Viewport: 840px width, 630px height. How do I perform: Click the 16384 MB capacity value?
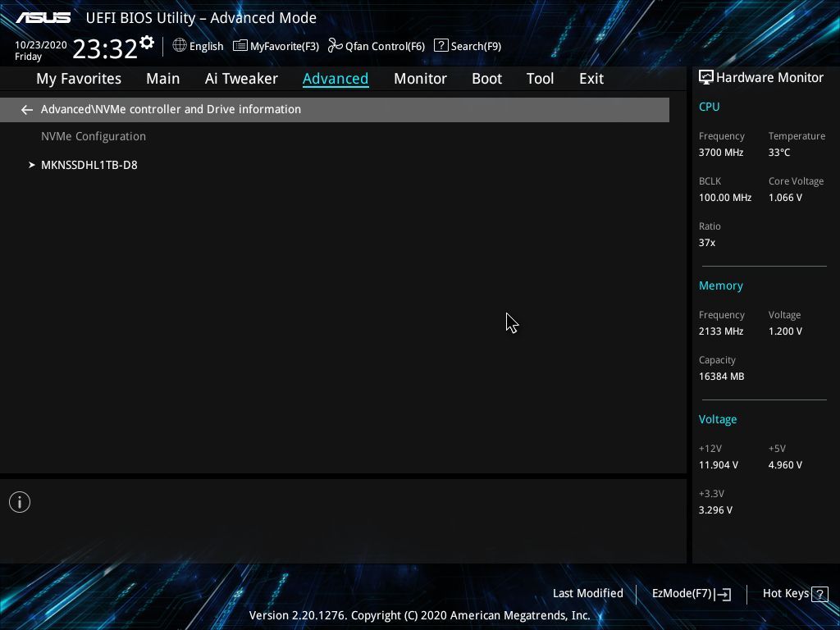click(721, 377)
